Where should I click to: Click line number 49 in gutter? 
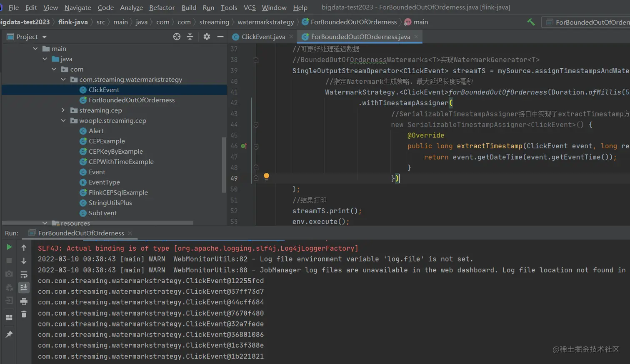234,178
